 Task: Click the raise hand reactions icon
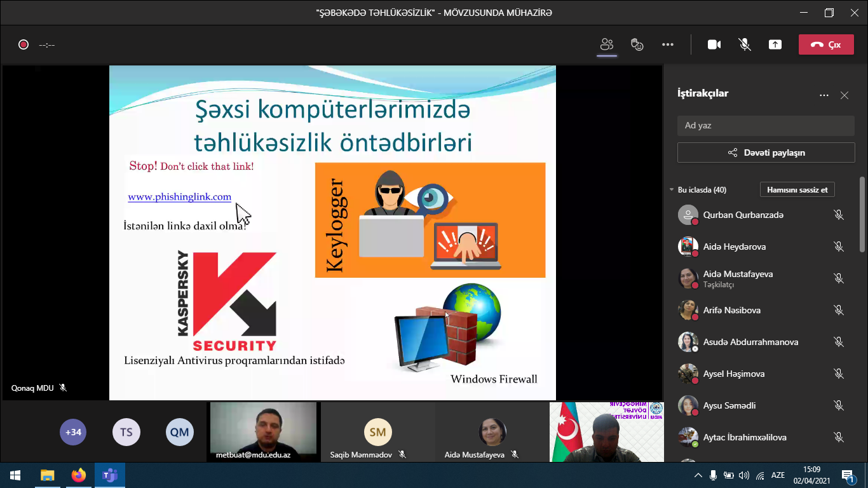pyautogui.click(x=637, y=44)
